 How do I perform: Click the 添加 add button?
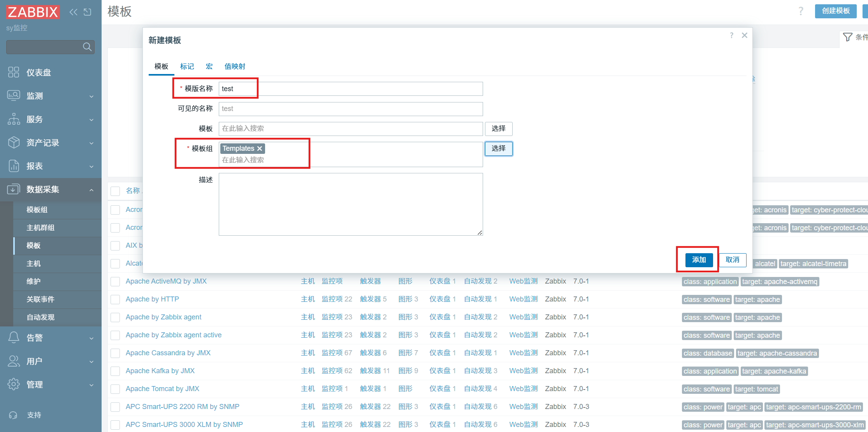pyautogui.click(x=699, y=260)
